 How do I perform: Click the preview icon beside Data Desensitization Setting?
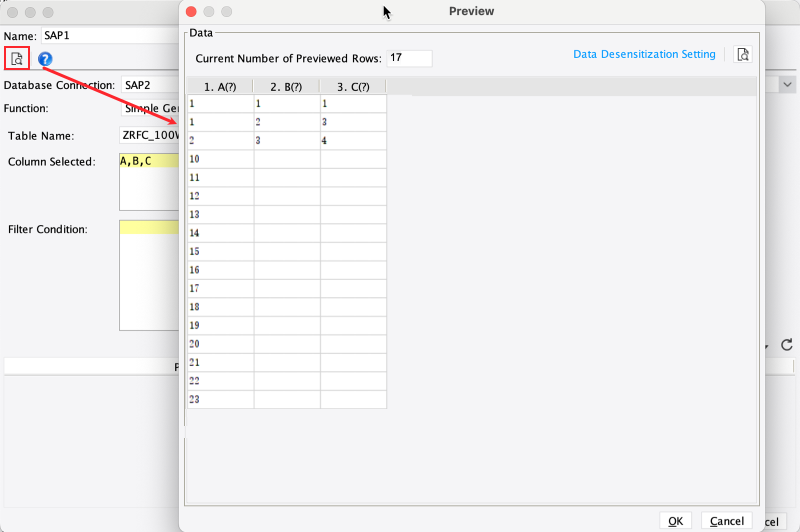[743, 54]
